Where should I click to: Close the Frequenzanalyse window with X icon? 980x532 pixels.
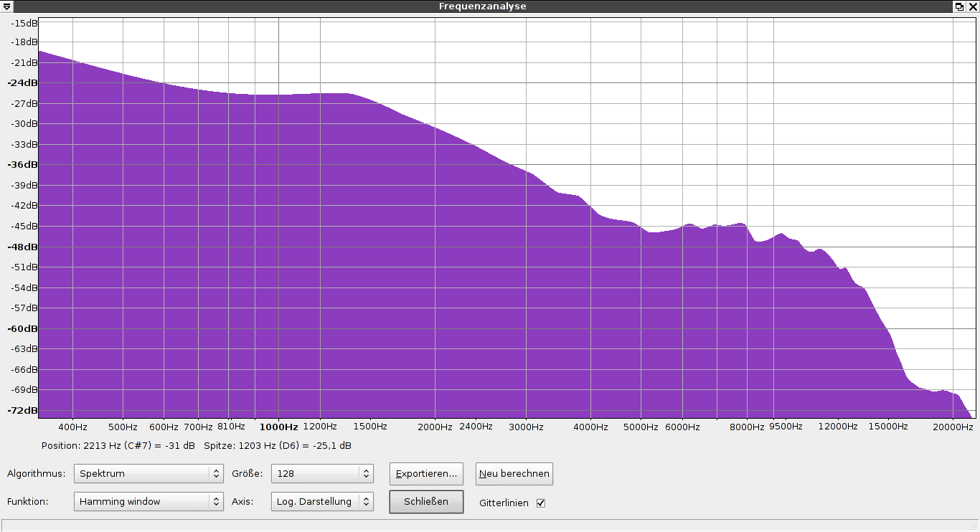click(x=973, y=6)
